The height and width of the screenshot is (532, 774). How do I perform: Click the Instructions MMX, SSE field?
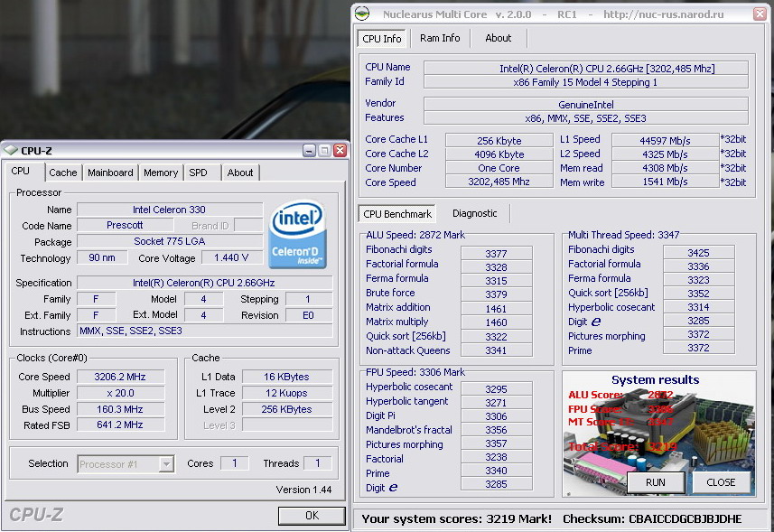[204, 331]
